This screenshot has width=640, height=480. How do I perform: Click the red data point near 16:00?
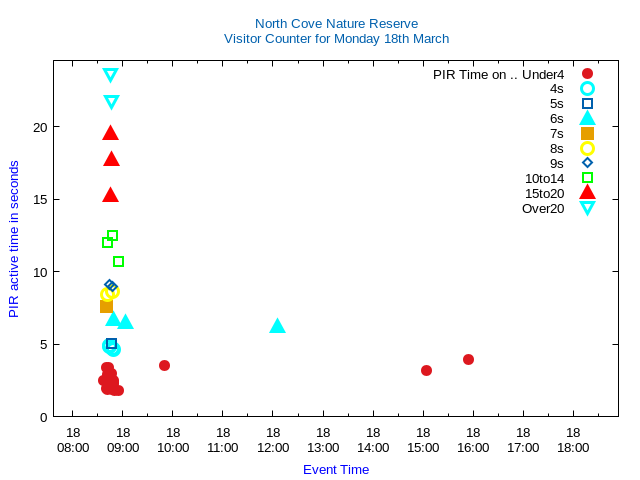[x=468, y=359]
